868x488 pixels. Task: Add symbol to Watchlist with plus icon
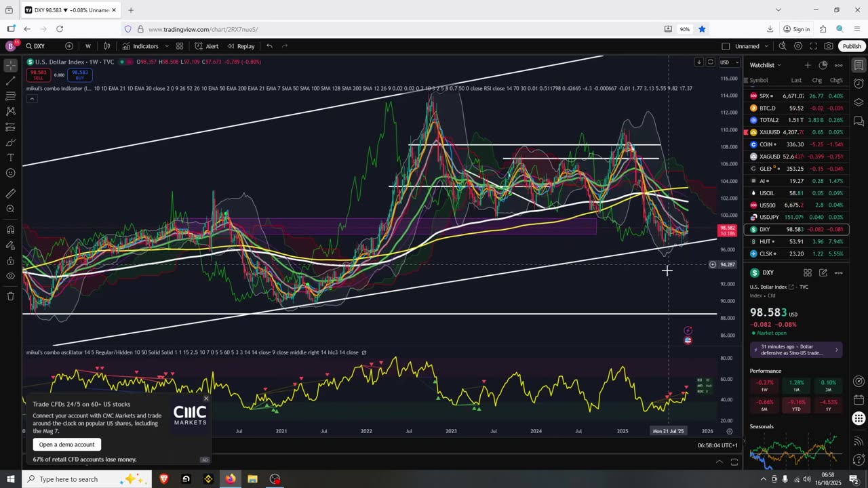pyautogui.click(x=808, y=65)
